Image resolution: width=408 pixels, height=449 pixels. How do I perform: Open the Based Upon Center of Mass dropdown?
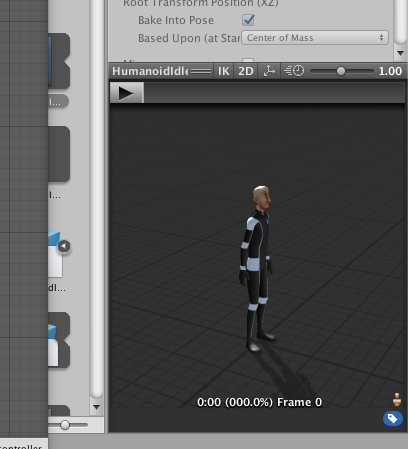coord(315,38)
